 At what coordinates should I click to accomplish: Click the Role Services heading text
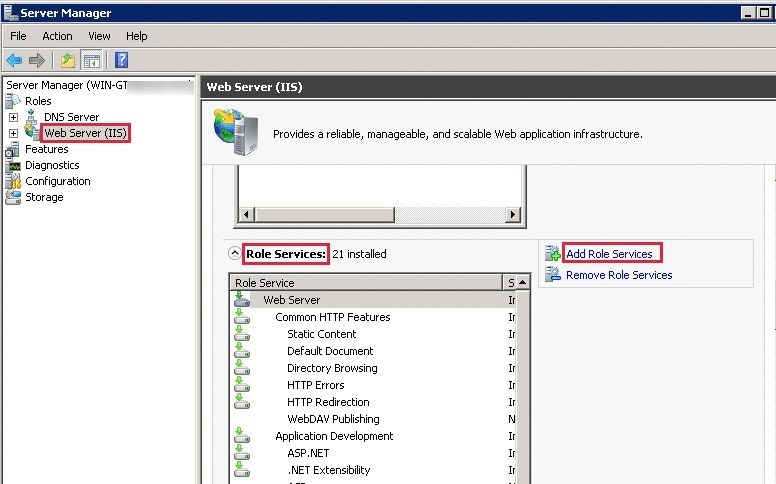(x=286, y=254)
